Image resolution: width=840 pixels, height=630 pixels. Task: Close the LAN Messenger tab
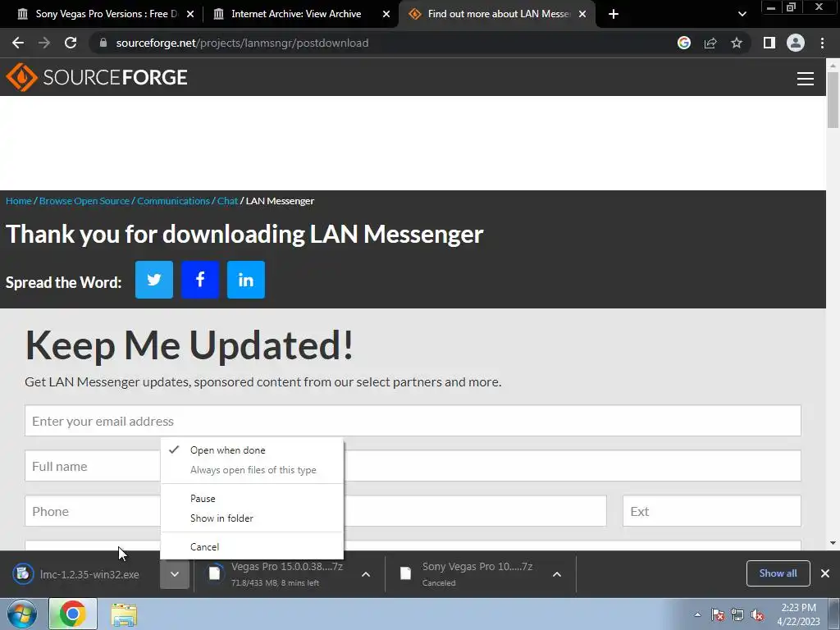582,14
